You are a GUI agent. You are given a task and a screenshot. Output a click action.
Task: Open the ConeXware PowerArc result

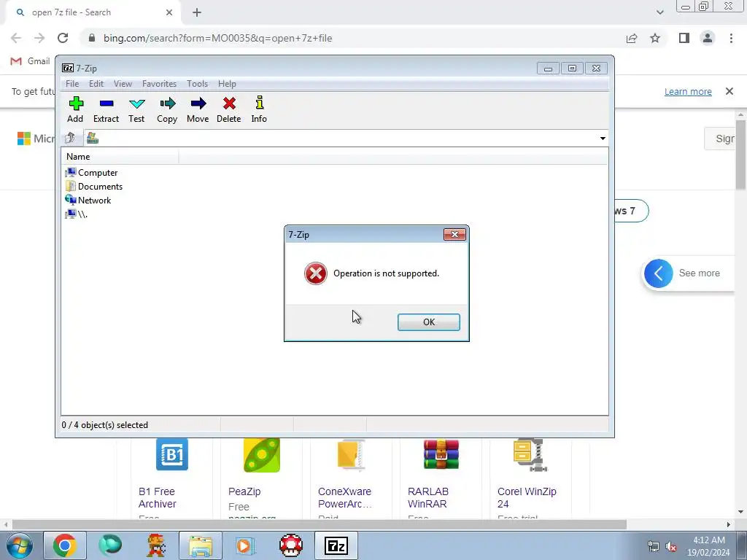pyautogui.click(x=344, y=497)
